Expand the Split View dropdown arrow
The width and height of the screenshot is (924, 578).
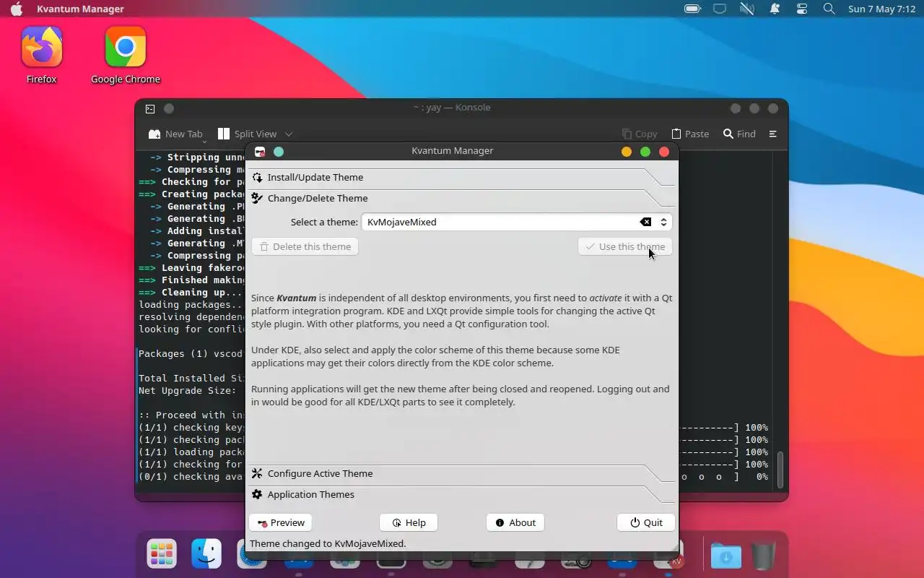click(x=289, y=134)
